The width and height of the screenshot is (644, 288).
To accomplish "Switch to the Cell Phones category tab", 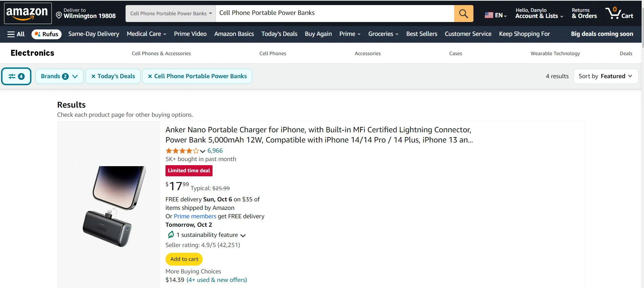I will [x=273, y=53].
